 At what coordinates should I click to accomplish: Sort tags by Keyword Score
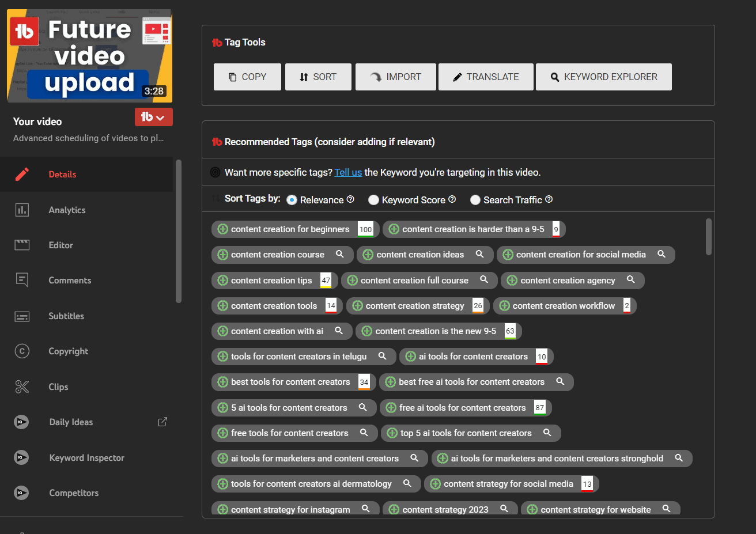(x=373, y=199)
